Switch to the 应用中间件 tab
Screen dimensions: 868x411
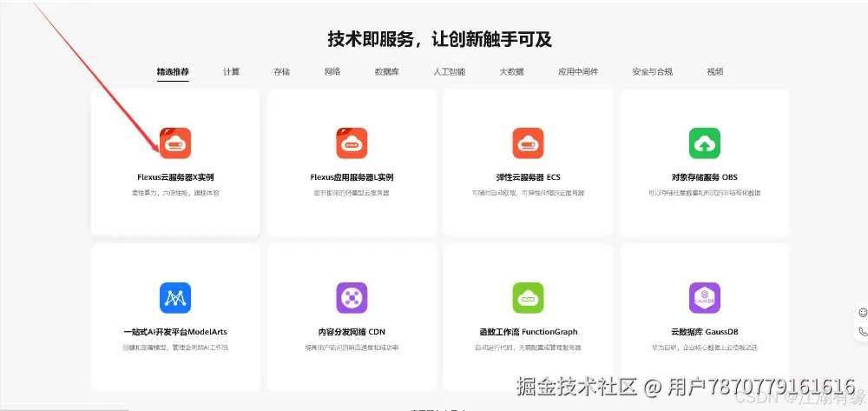[578, 71]
